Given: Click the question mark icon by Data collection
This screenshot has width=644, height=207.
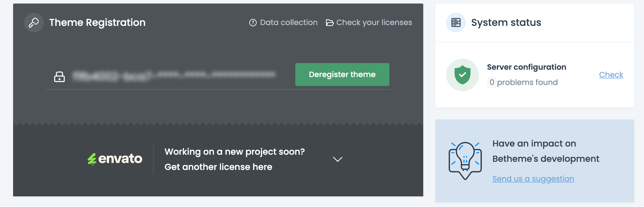Looking at the screenshot, I should (x=253, y=23).
